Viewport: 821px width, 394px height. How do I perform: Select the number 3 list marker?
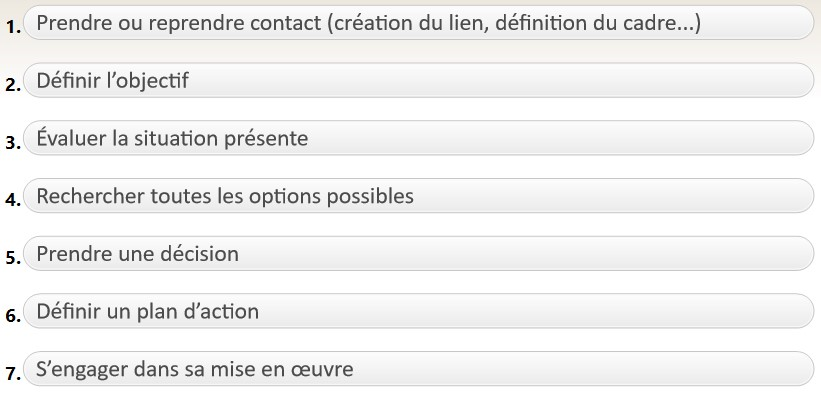(13, 143)
